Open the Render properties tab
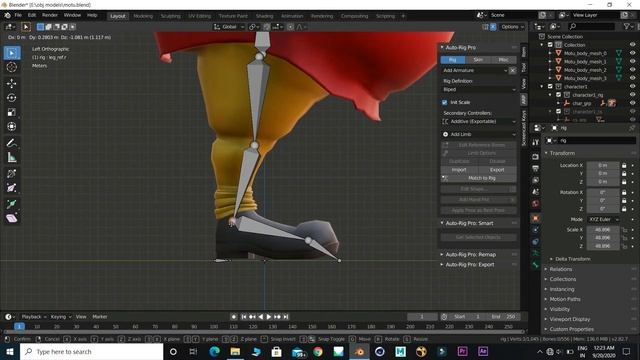The image size is (640, 360). [x=536, y=157]
